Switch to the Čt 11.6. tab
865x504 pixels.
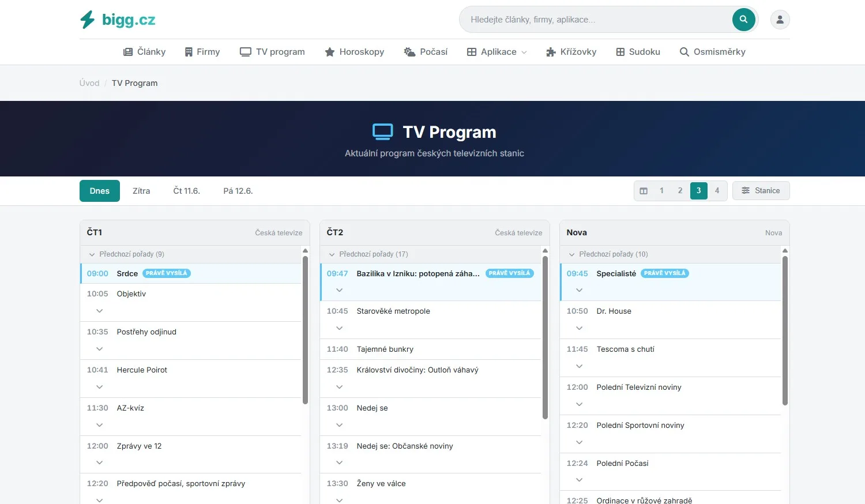[187, 191]
